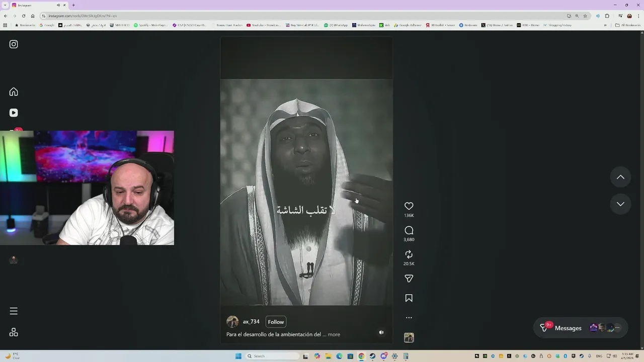This screenshot has height=362, width=644.
Task: Open the WhatsApp bookmark
Action: click(x=336, y=25)
